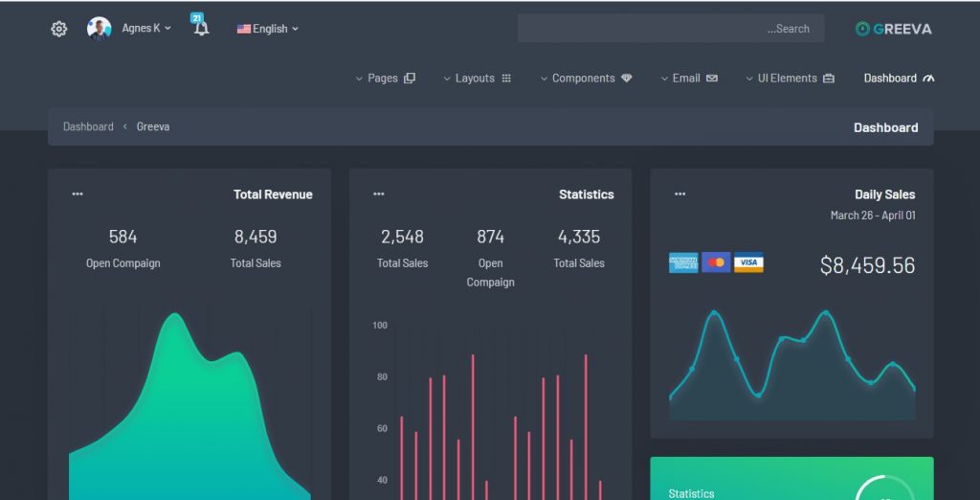Click Agnes K profile avatar
980x500 pixels.
click(99, 29)
